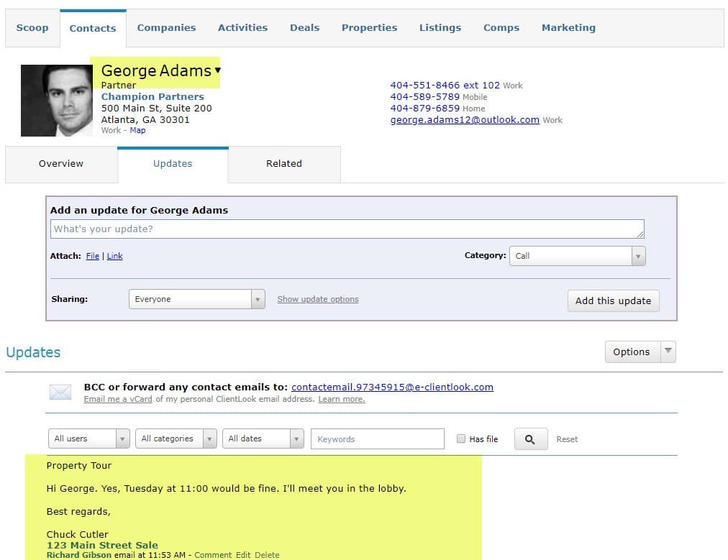Tick the Has file checkbox

[x=461, y=439]
